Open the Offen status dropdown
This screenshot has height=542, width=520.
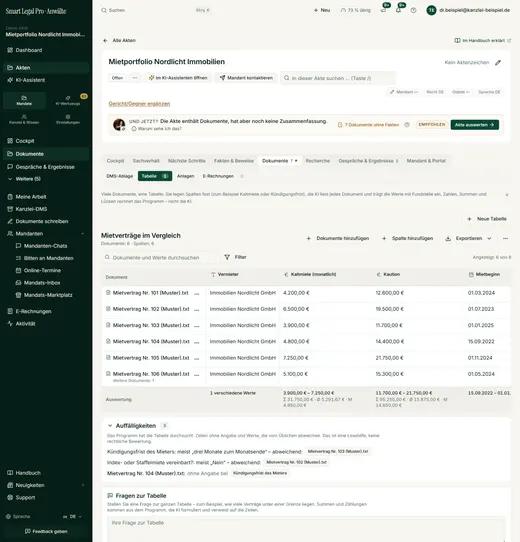(x=118, y=78)
